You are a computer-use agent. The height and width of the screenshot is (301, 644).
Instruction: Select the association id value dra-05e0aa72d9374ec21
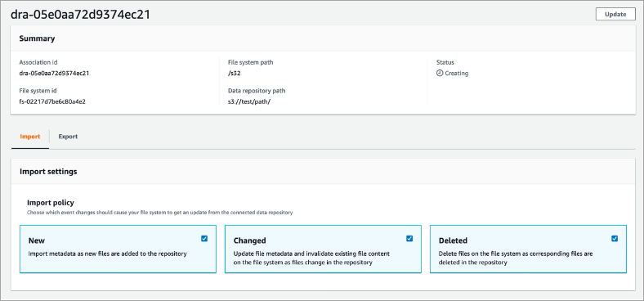point(54,73)
